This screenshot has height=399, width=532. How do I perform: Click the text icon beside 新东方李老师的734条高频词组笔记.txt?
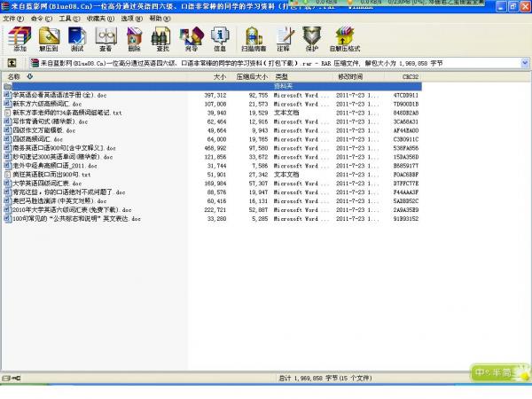(x=7, y=113)
